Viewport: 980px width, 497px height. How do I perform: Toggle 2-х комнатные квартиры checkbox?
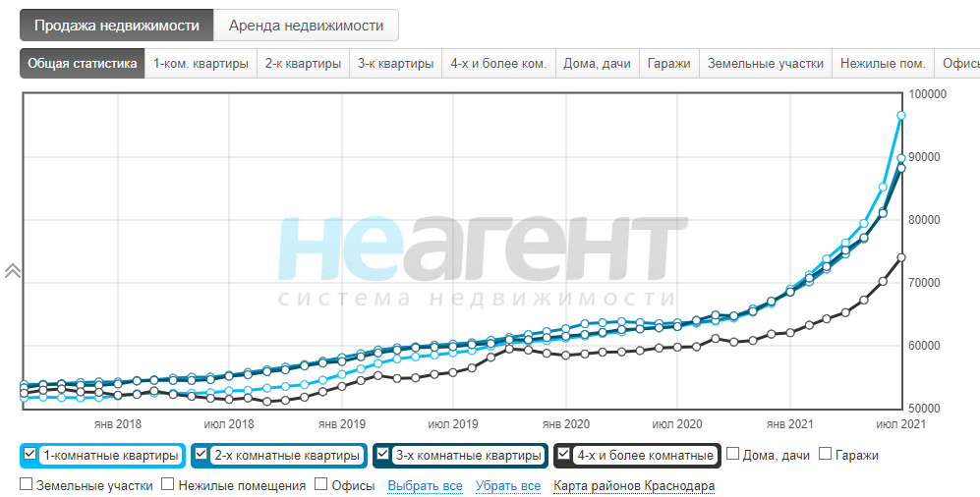(x=202, y=455)
